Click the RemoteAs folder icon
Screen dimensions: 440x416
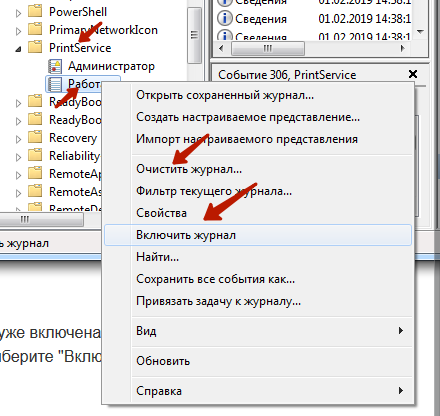pos(35,191)
